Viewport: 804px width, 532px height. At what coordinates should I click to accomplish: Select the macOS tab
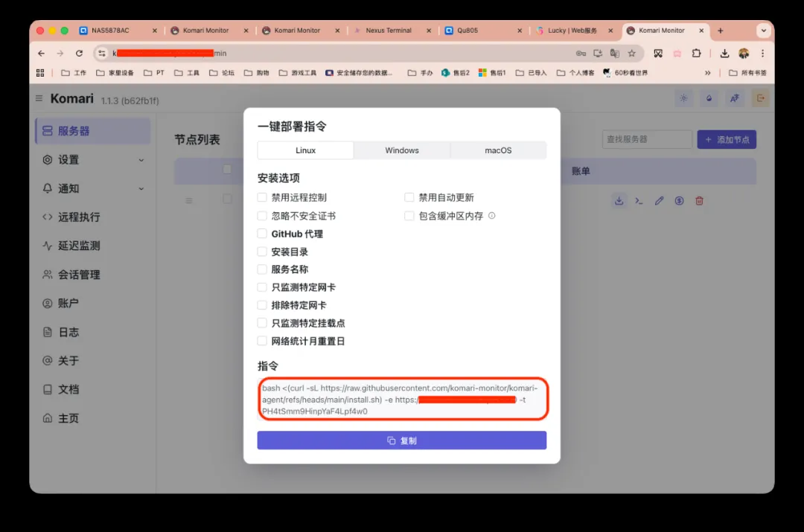pyautogui.click(x=498, y=150)
